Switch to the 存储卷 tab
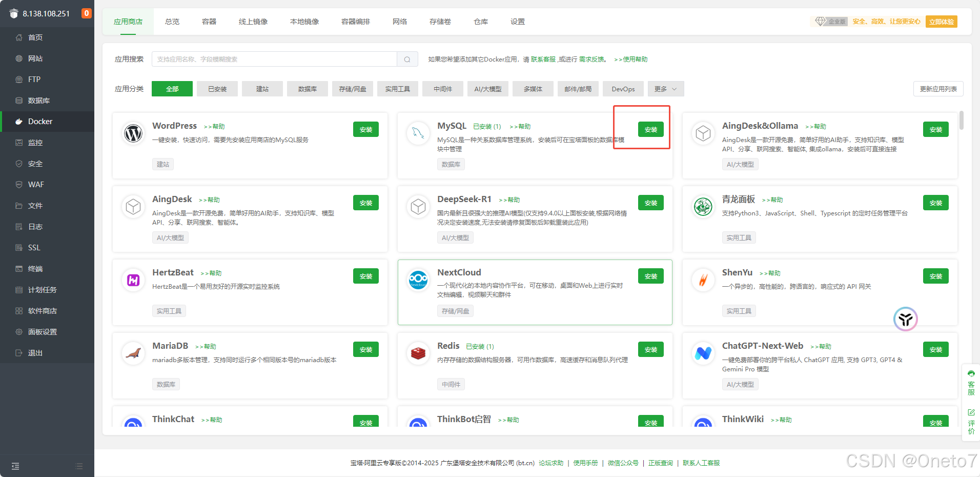 (x=440, y=22)
